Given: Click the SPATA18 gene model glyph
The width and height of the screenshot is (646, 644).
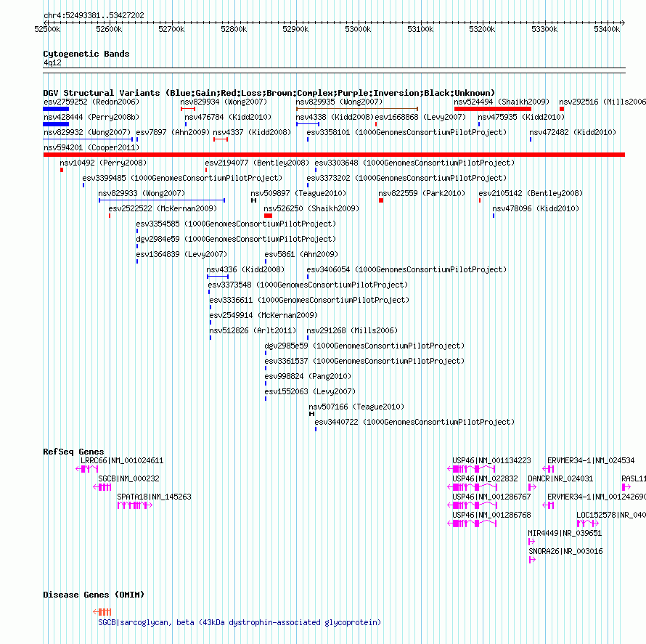Looking at the screenshot, I should coord(135,505).
